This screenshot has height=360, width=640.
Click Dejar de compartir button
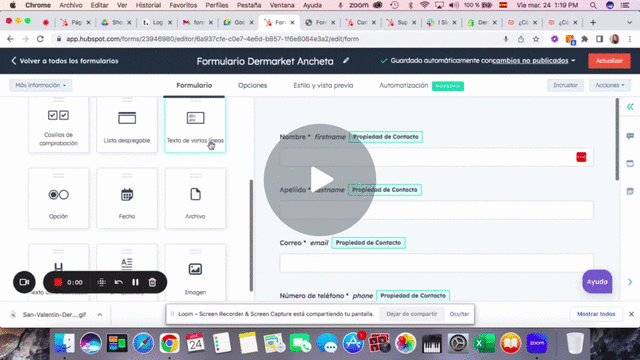[412, 314]
